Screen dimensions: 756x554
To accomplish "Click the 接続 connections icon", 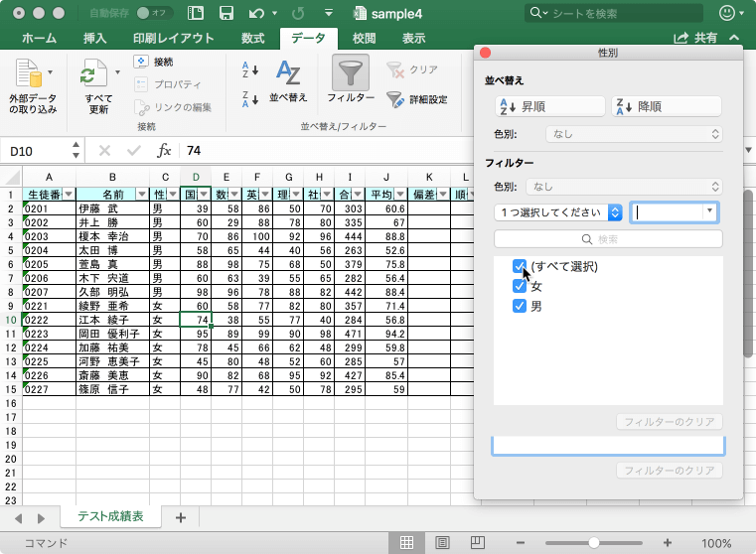I will pos(141,62).
